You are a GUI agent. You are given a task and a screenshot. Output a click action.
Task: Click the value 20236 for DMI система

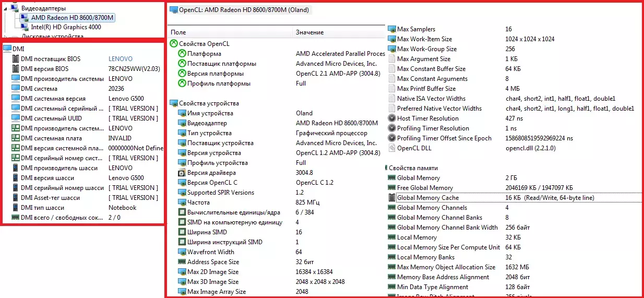click(117, 89)
